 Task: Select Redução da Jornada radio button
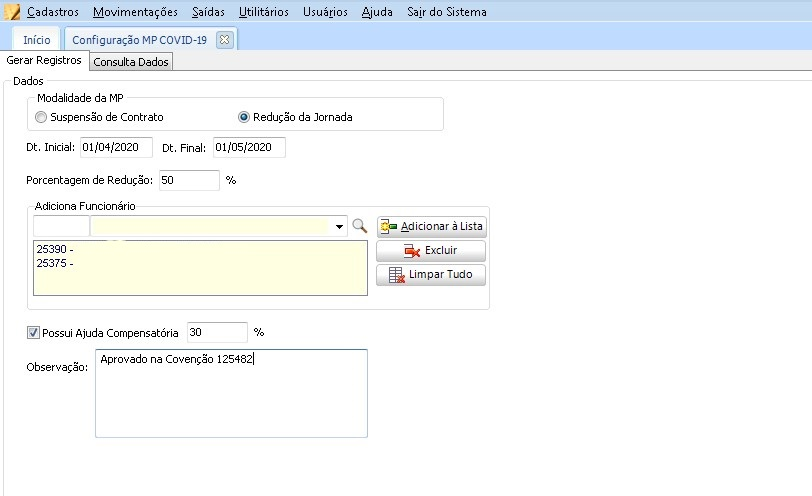pyautogui.click(x=243, y=117)
